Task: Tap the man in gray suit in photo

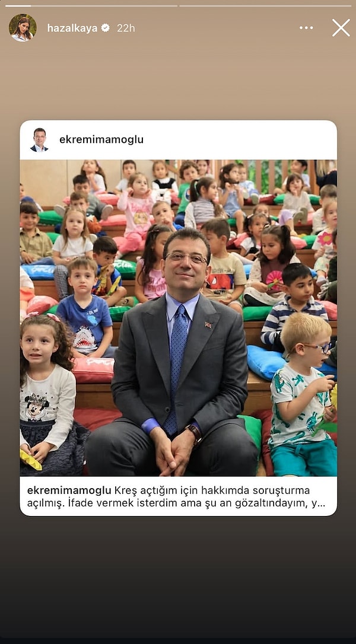Action: click(177, 353)
